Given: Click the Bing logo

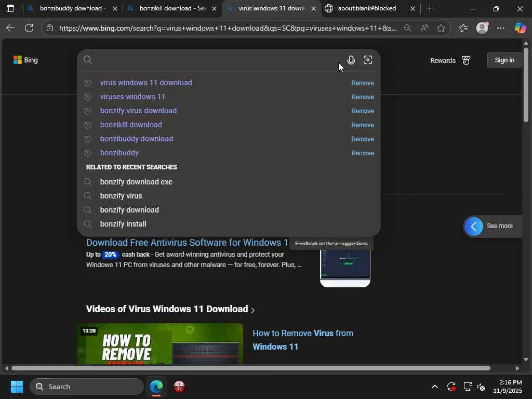Looking at the screenshot, I should pos(26,60).
